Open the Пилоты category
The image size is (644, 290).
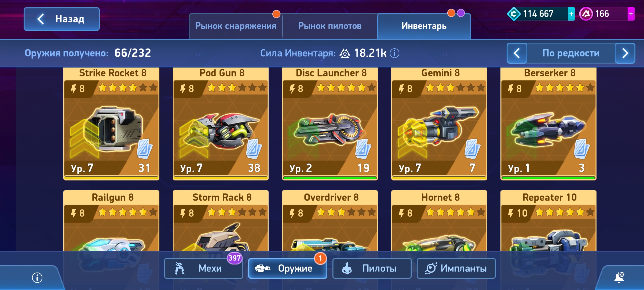click(x=372, y=268)
